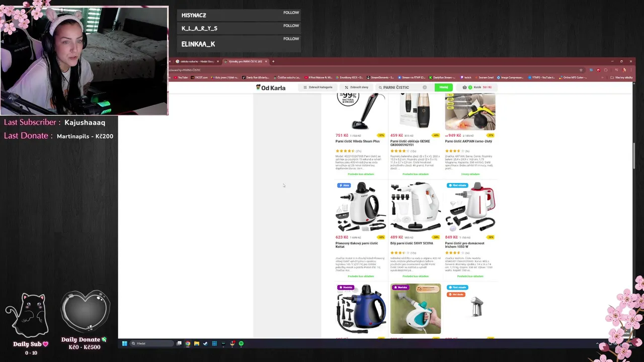Screen dimensions: 644x362
Task: Open the Windows Start menu
Action: tap(125, 343)
